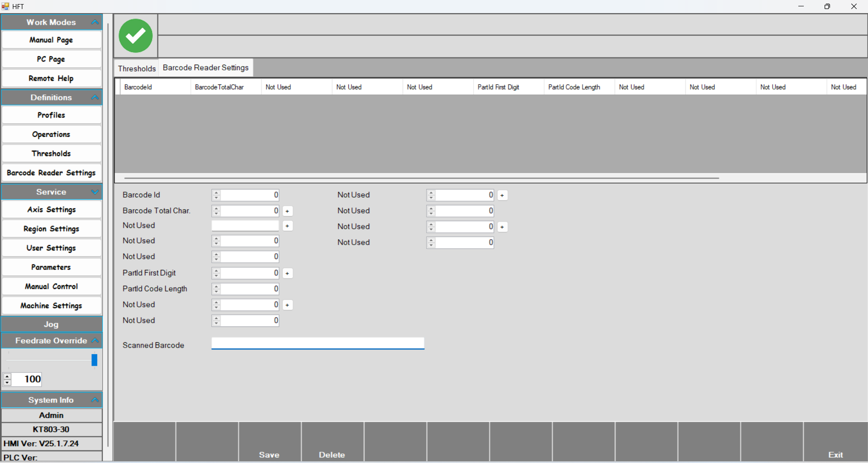Click the HFT application icon in title bar

(5, 6)
